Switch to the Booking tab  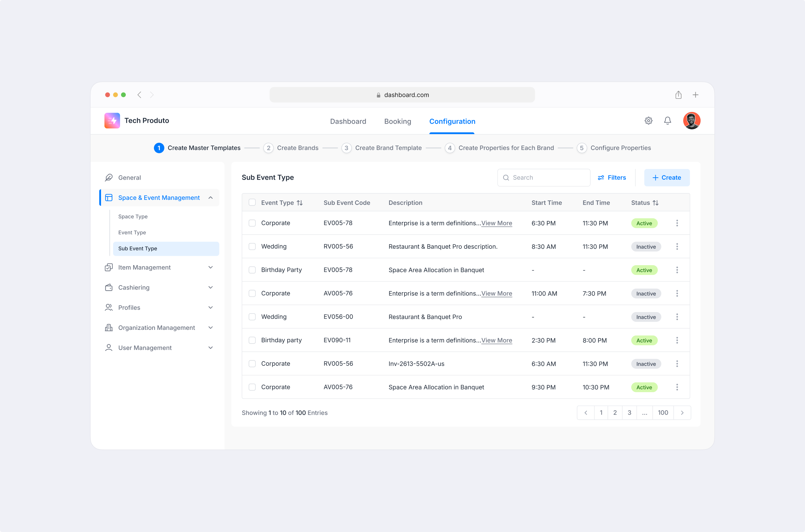pyautogui.click(x=397, y=121)
